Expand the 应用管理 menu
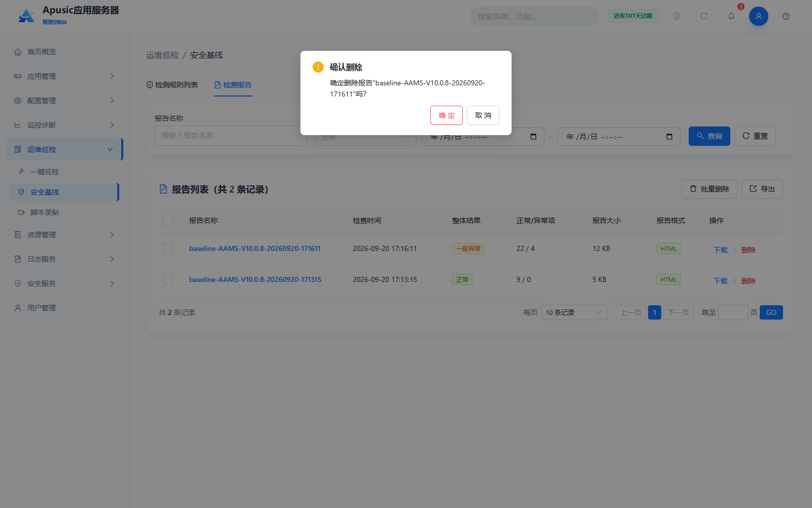The height and width of the screenshot is (508, 812). [x=64, y=76]
